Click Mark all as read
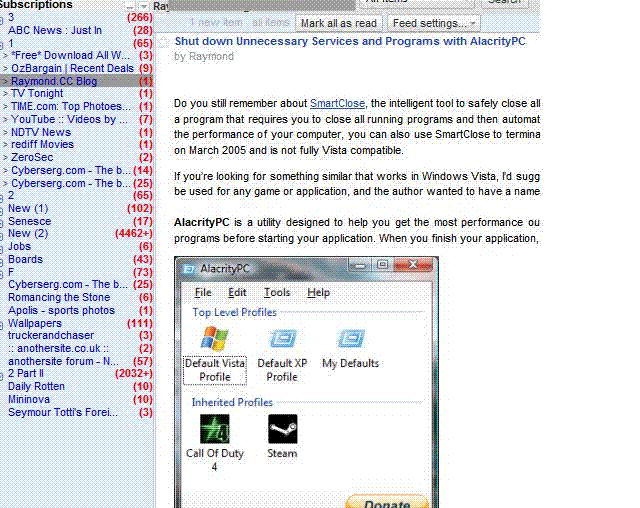 point(339,23)
